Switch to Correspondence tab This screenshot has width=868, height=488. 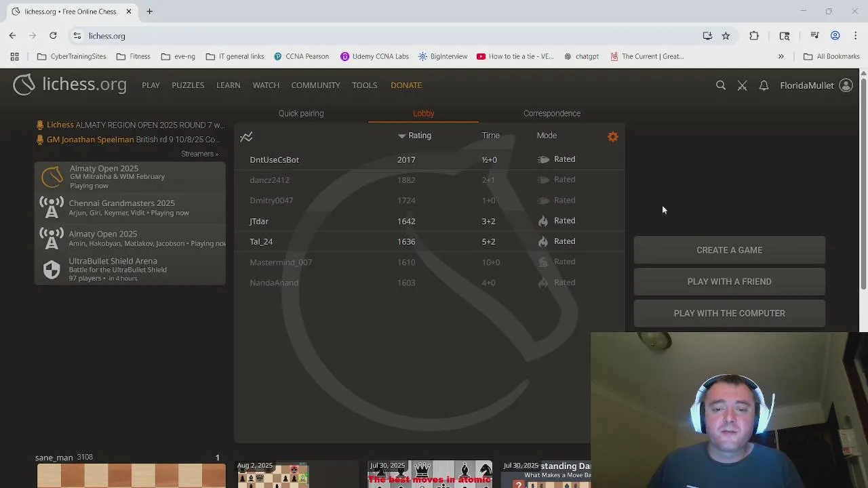(552, 113)
